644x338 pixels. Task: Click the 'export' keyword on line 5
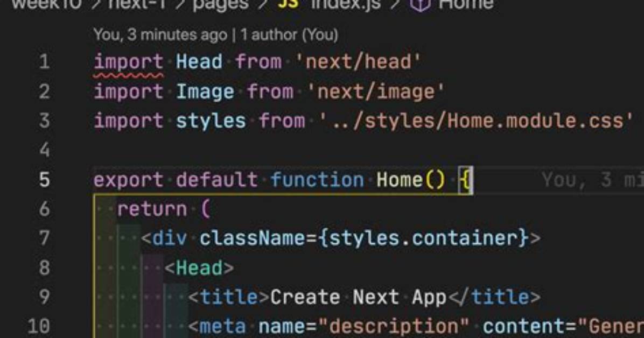129,180
